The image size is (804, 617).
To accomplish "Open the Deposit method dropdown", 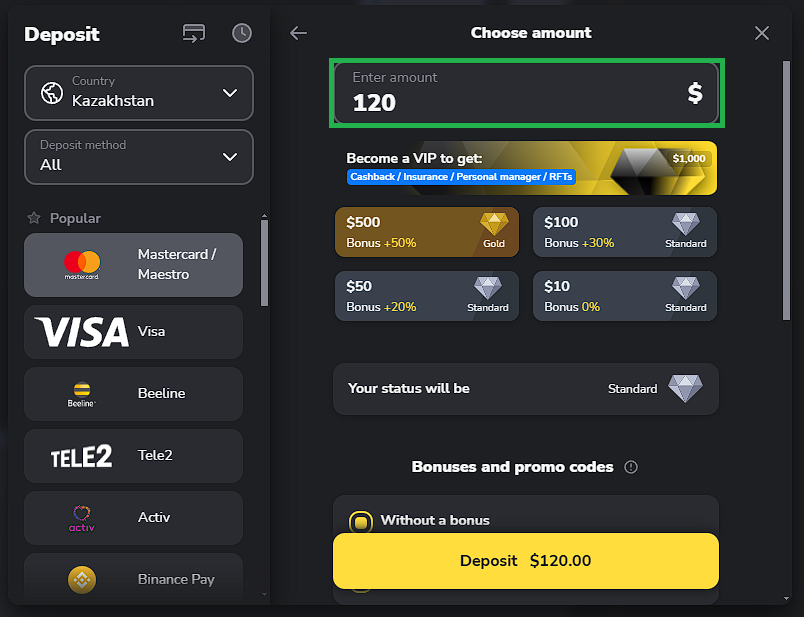I will 139,157.
